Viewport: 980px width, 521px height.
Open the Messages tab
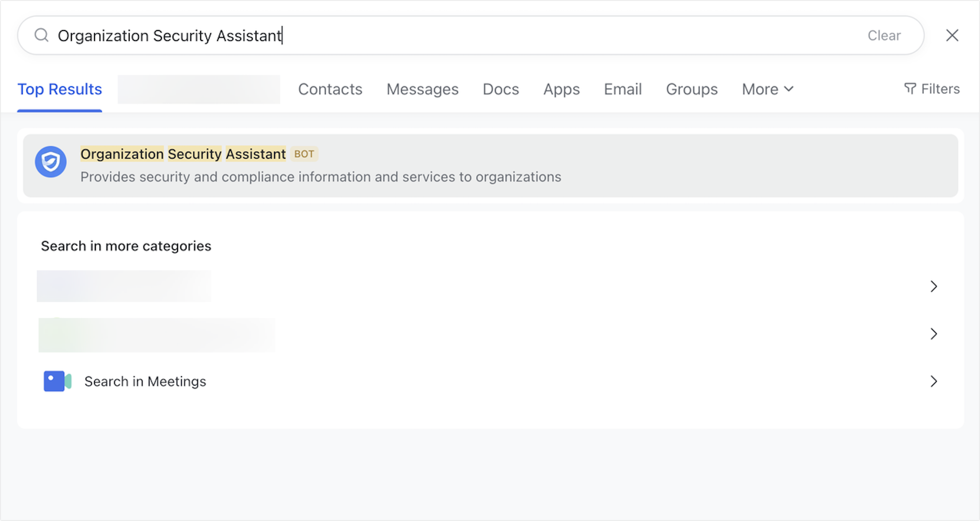(422, 89)
